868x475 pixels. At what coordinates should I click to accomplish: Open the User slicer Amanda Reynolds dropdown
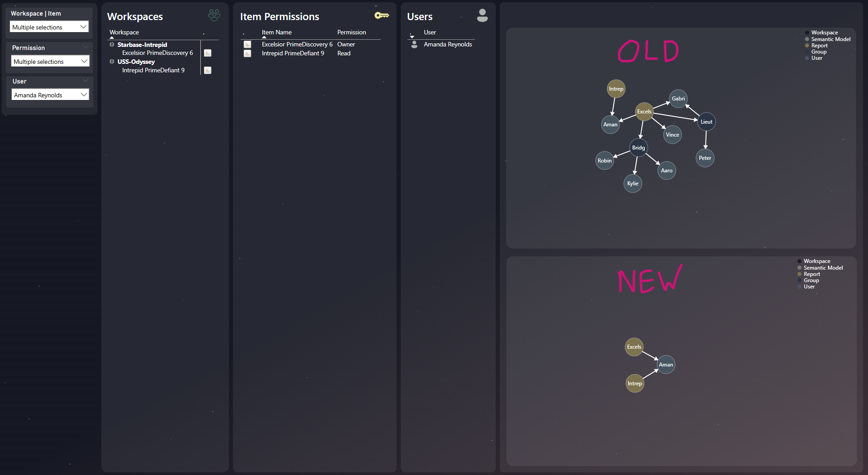[84, 95]
